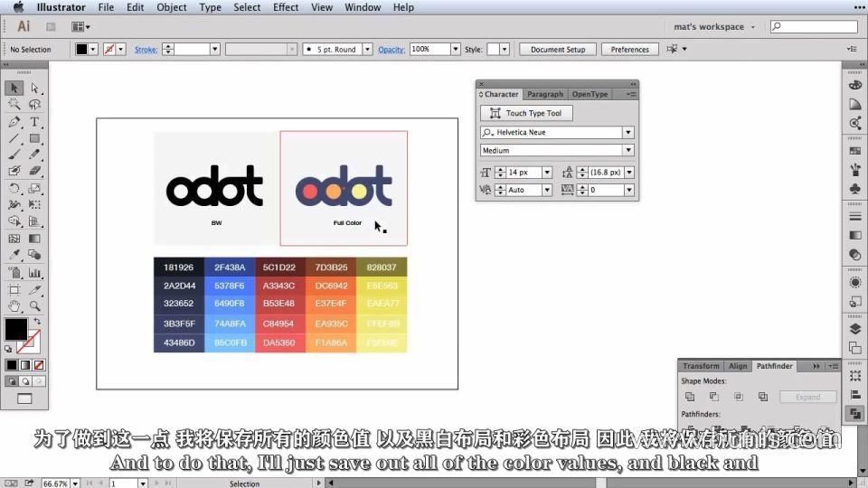The height and width of the screenshot is (488, 868).
Task: Select the Eyedropper tool
Action: 14,255
